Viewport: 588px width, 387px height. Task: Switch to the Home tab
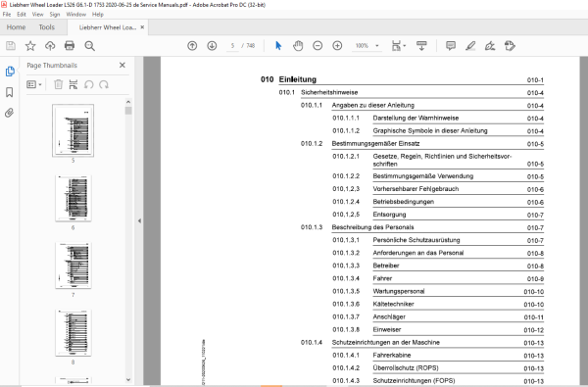click(x=16, y=27)
